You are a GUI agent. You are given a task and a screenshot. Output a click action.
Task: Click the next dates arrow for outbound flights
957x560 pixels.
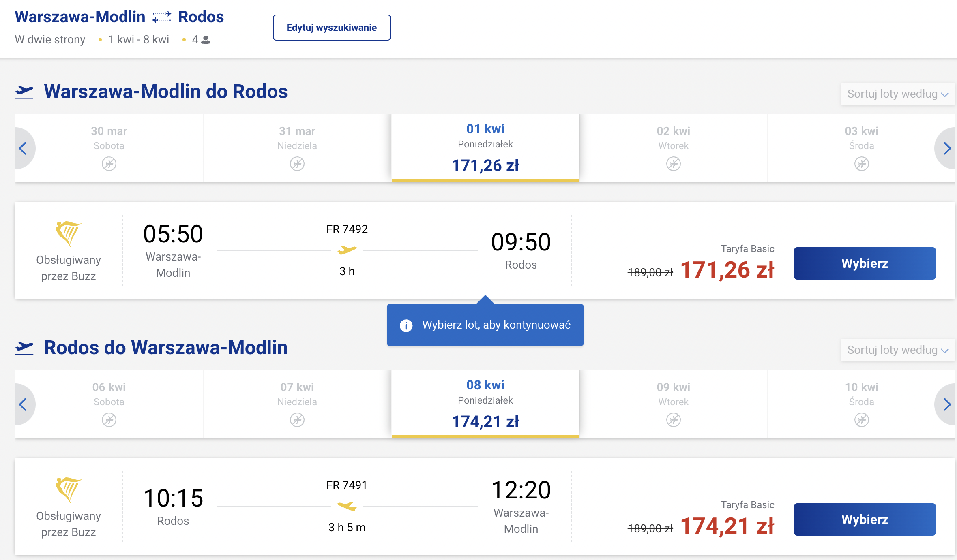(x=946, y=148)
